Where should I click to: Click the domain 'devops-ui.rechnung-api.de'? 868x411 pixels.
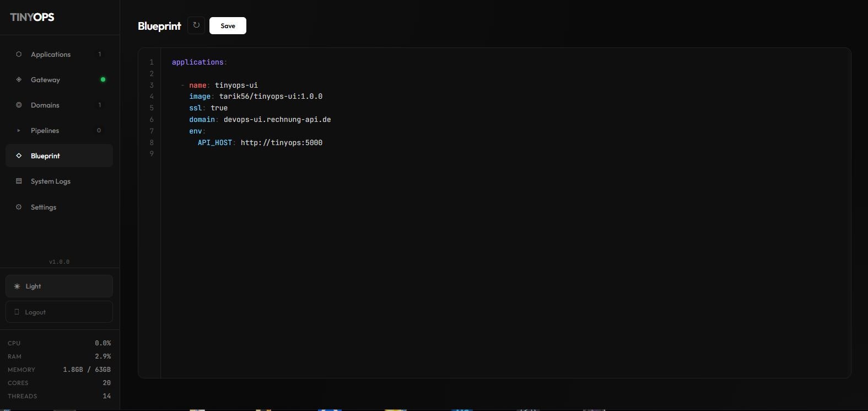(x=277, y=120)
